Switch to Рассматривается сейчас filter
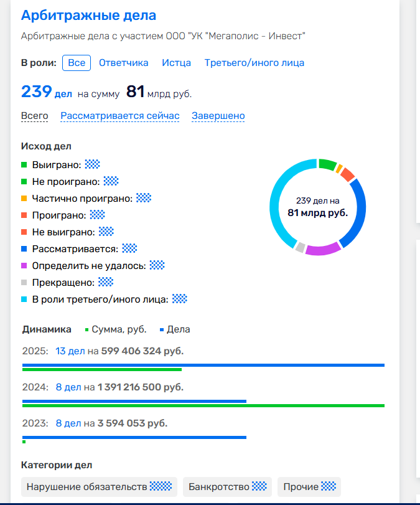 coord(119,116)
